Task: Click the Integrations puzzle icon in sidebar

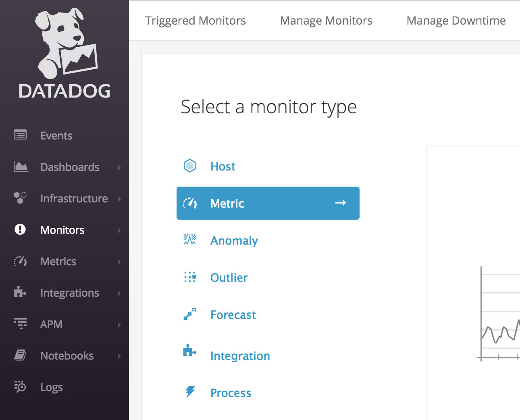Action: [x=20, y=292]
